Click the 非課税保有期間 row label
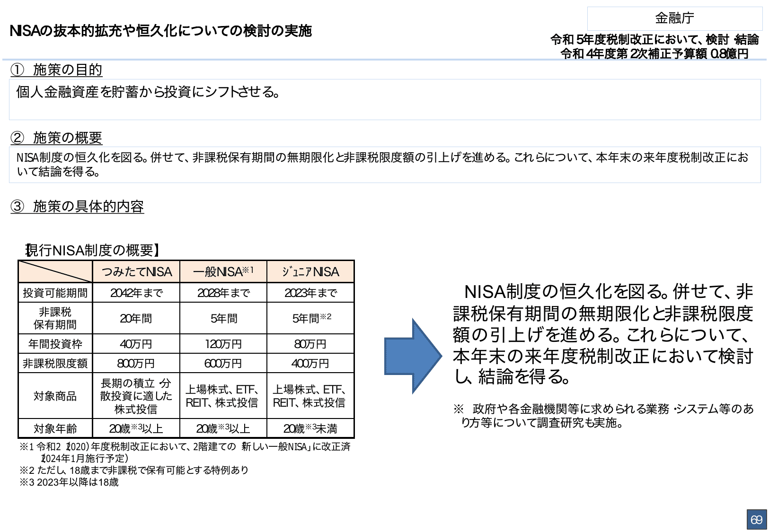Image resolution: width=769 pixels, height=532 pixels. click(x=55, y=318)
